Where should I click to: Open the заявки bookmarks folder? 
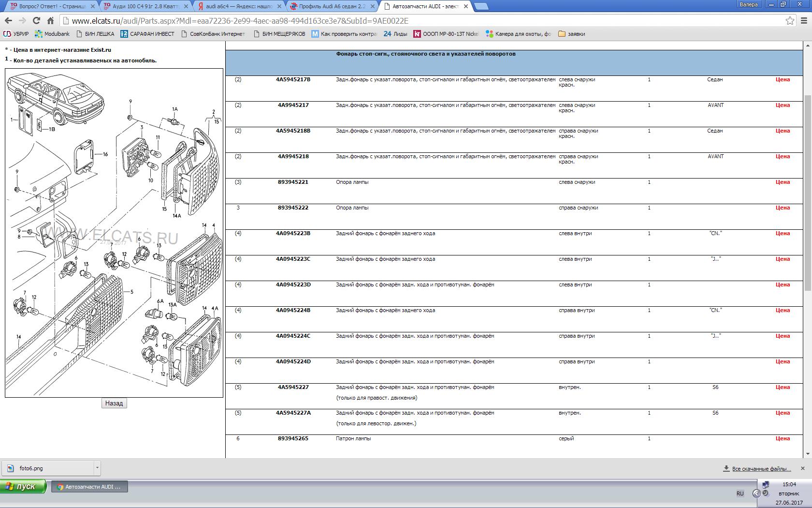(x=571, y=34)
